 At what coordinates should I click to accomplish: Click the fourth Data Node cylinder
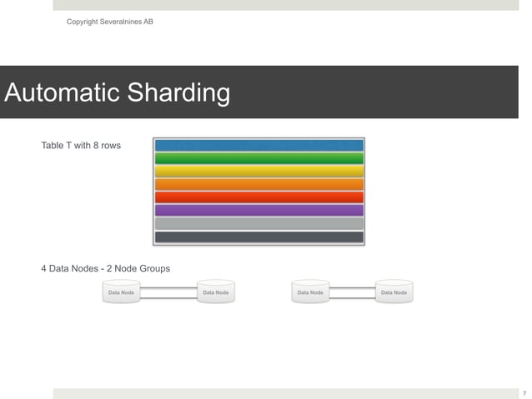(394, 292)
